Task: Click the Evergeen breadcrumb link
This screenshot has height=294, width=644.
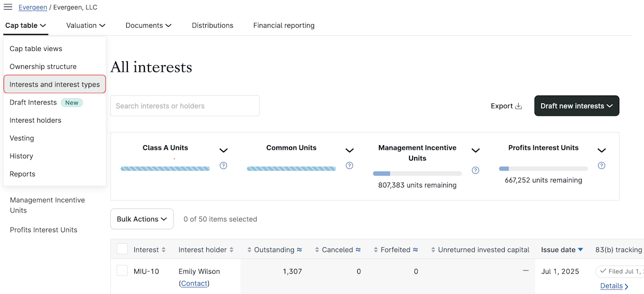Action: tap(33, 8)
